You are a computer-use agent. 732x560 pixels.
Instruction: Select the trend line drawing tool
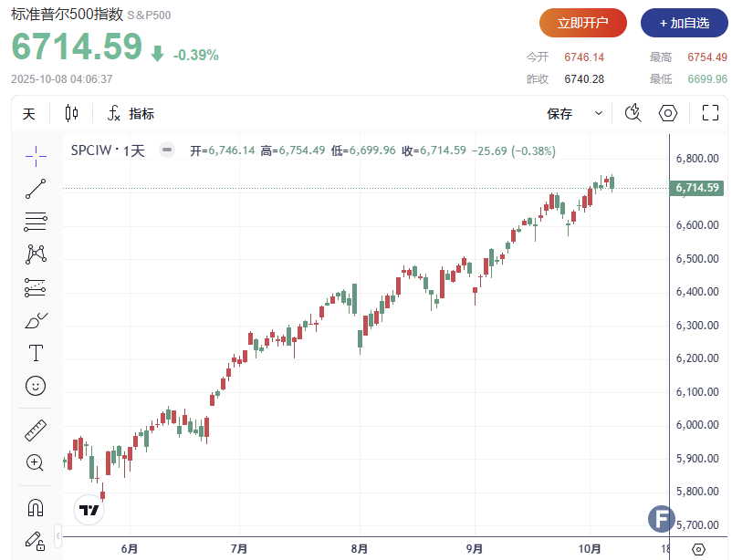pos(36,189)
